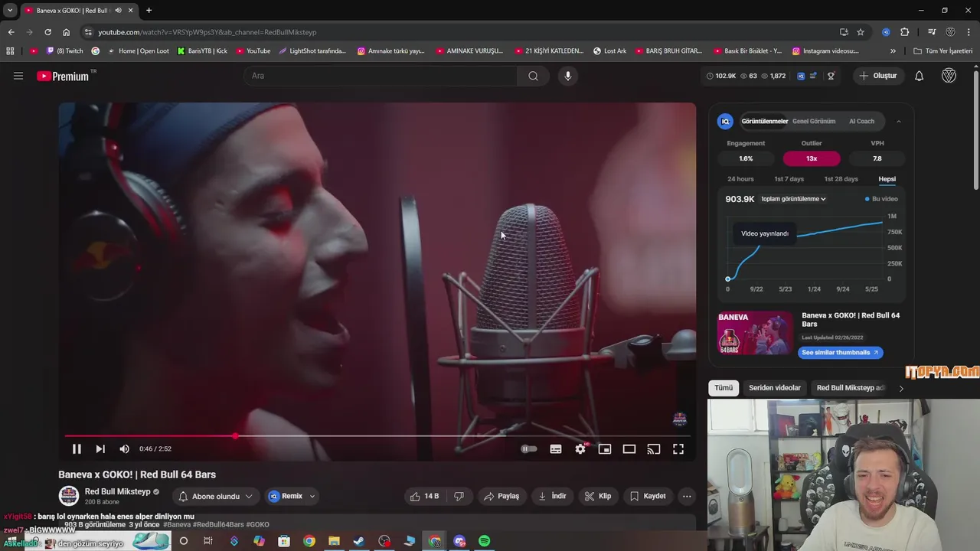This screenshot has width=980, height=551.
Task: Pause the video playback
Action: click(77, 449)
